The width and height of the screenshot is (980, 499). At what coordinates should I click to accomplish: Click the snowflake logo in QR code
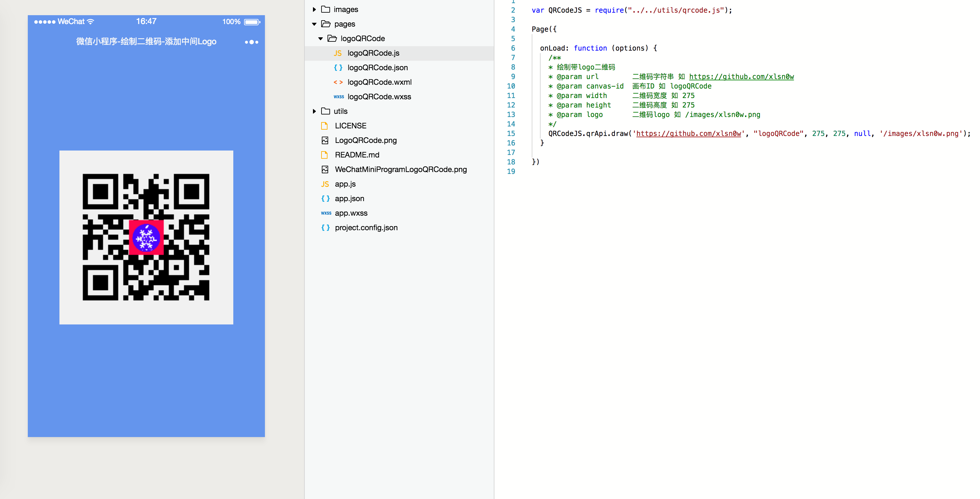(x=146, y=237)
